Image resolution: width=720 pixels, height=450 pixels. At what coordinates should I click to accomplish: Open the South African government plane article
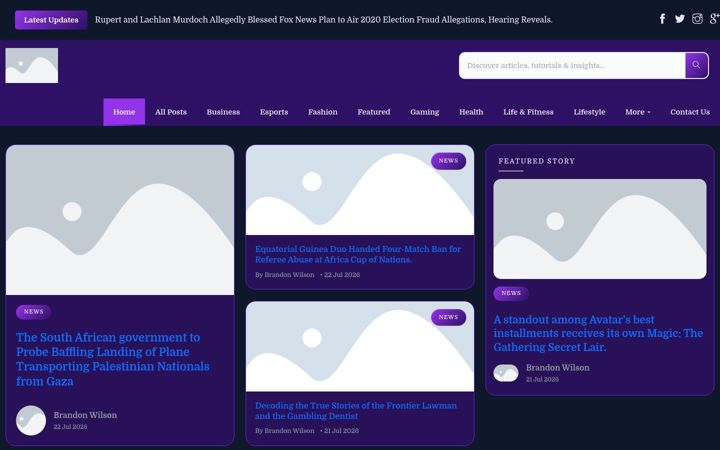(112, 359)
